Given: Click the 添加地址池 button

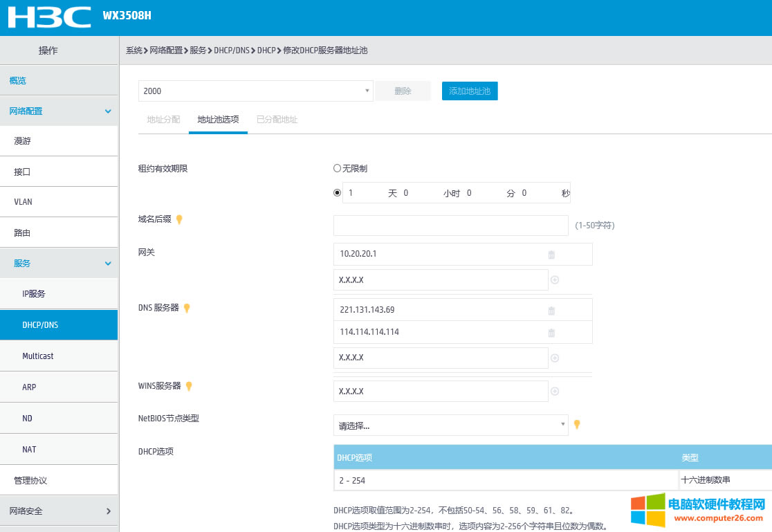Looking at the screenshot, I should 470,91.
